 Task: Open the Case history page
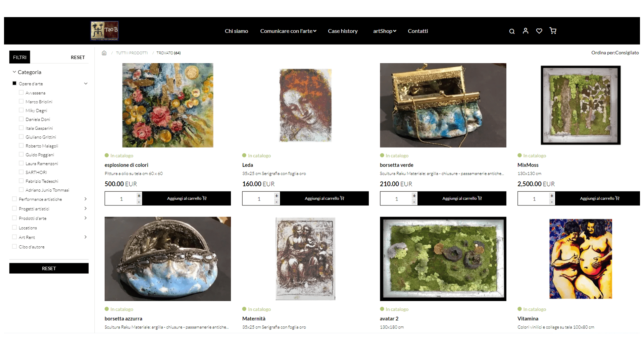[343, 31]
